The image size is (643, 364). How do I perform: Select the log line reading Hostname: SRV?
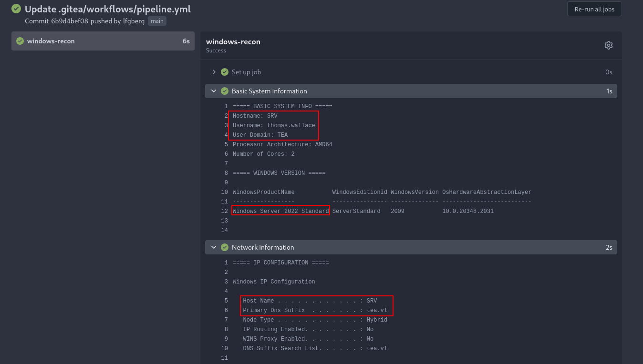[x=254, y=115]
